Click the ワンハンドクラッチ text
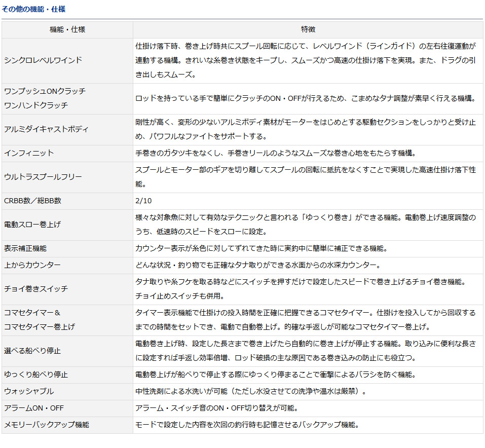The height and width of the screenshot is (448, 485). 36,105
